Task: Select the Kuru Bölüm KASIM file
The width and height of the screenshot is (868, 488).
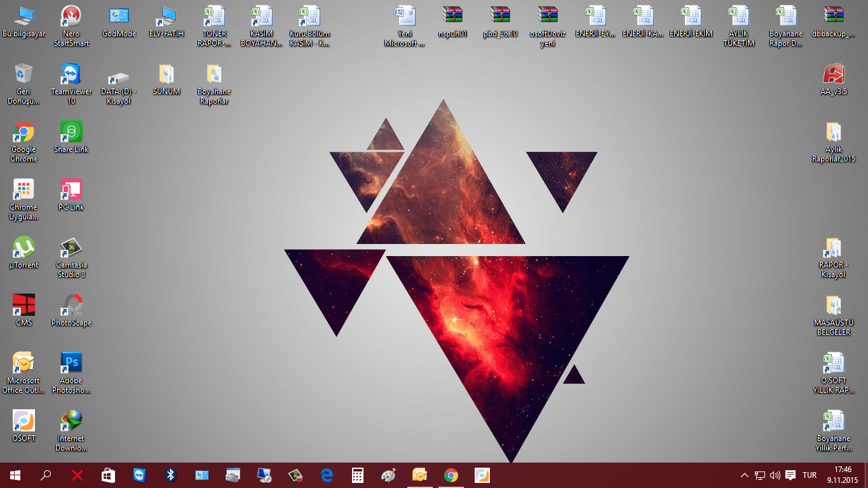Action: point(309,27)
